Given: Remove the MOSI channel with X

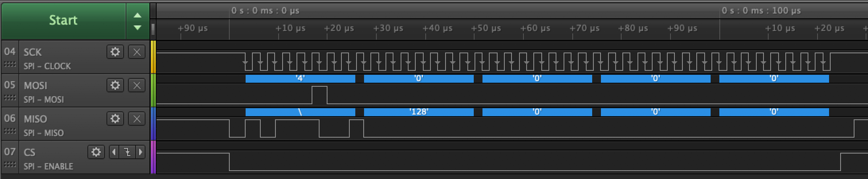Looking at the screenshot, I should pyautogui.click(x=136, y=85).
